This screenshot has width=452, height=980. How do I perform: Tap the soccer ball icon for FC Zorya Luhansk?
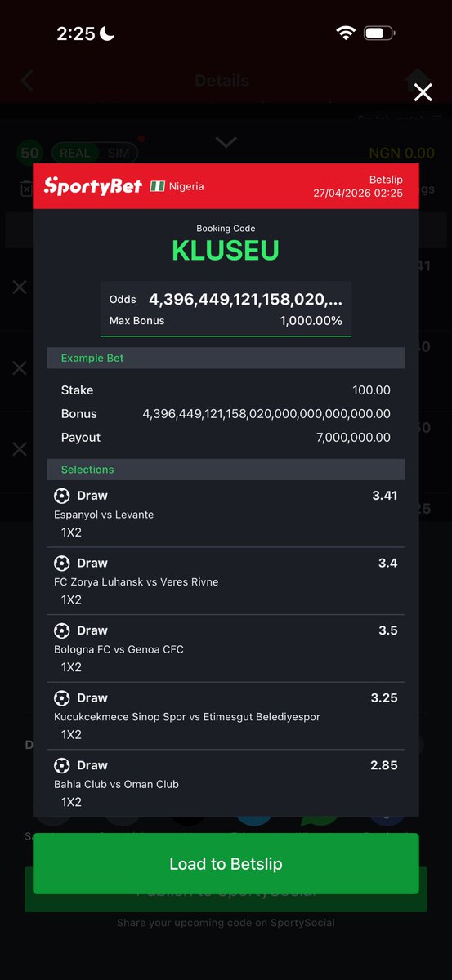pos(61,563)
